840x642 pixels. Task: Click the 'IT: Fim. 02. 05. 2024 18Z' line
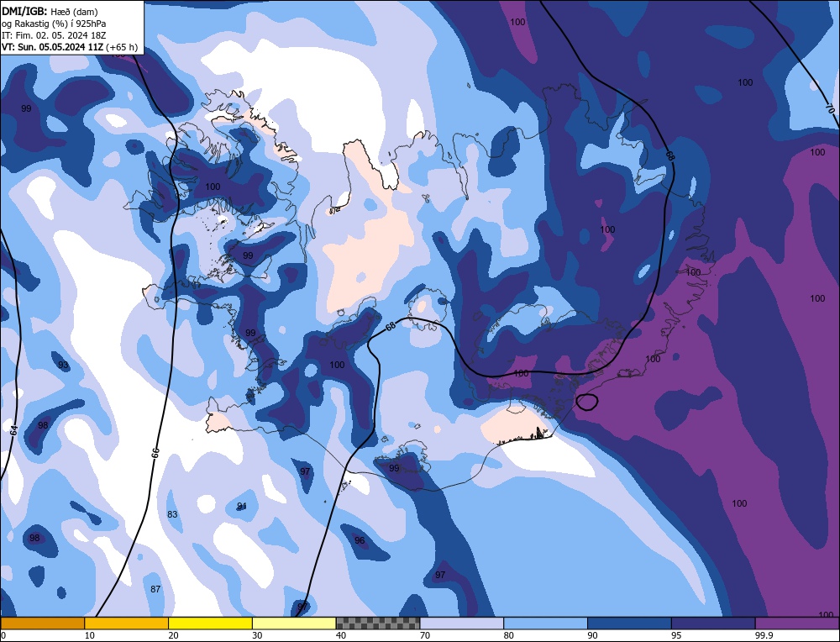[54, 35]
